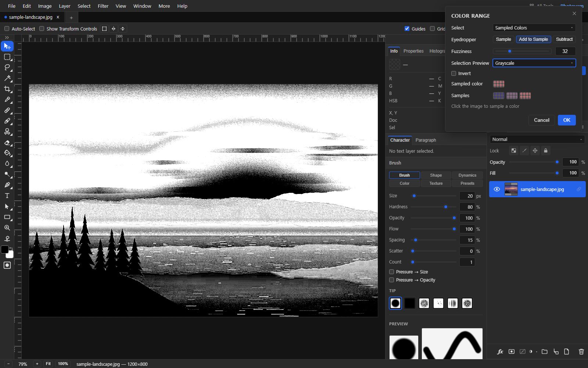Click OK in Color Range dialog

(567, 120)
